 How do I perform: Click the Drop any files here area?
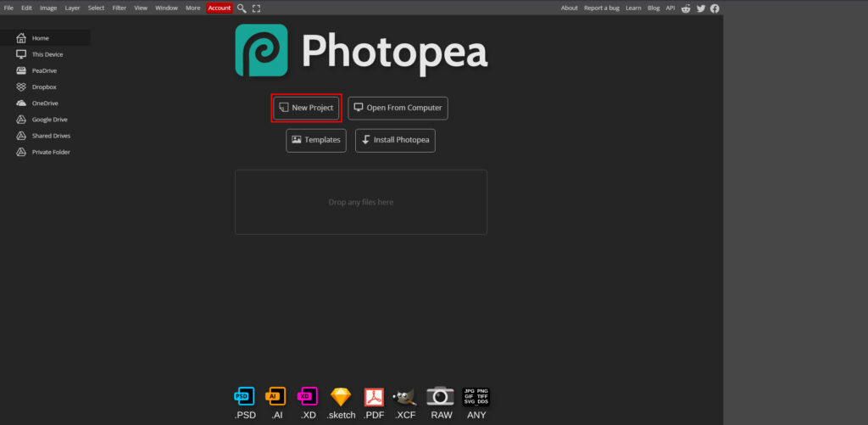(361, 202)
